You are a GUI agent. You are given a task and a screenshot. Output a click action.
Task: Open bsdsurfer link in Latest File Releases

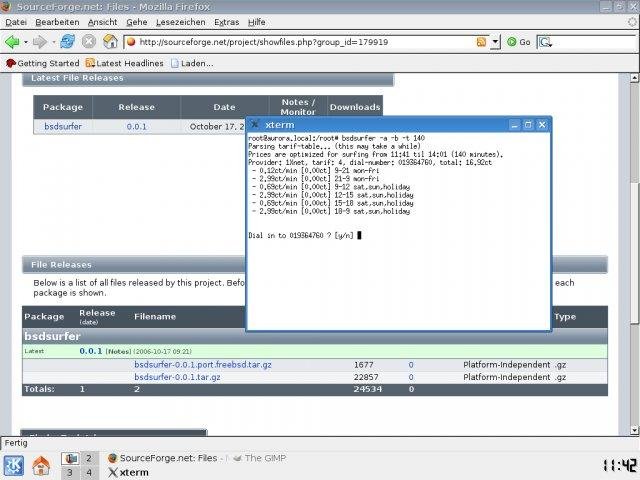(63, 127)
